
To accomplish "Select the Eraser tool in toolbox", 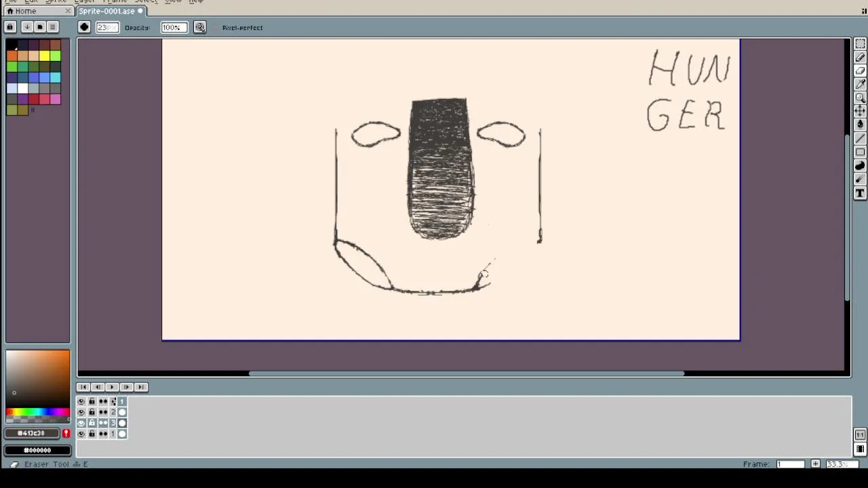I will [x=860, y=71].
